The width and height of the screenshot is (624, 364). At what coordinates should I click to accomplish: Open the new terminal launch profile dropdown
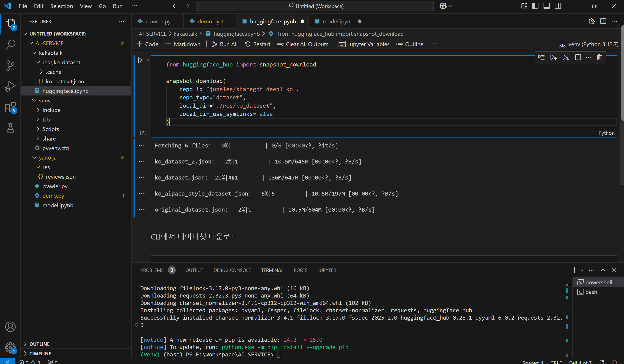pos(582,270)
